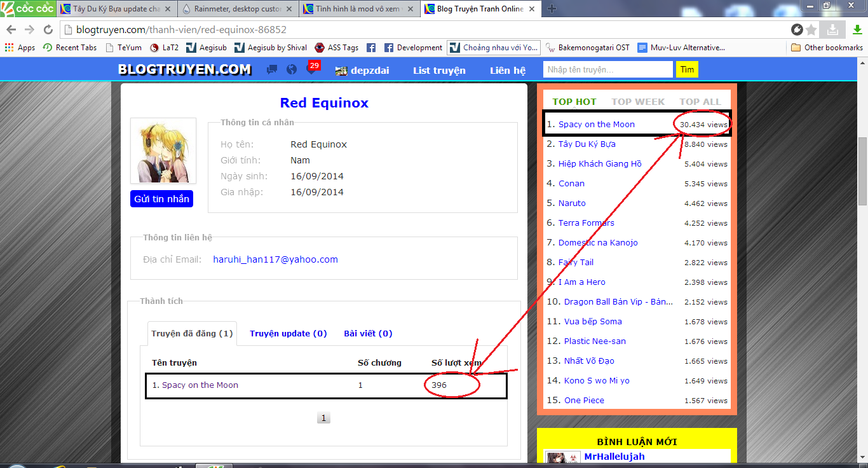Viewport: 868px width, 468px height.
Task: Click the back navigation arrow
Action: 11,30
